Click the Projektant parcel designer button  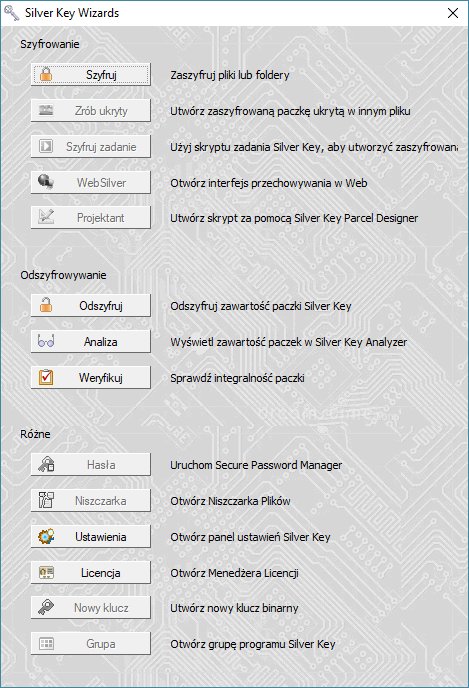click(x=91, y=217)
